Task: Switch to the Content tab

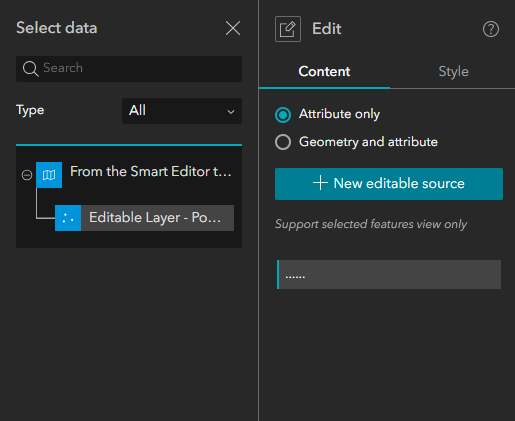Action: pyautogui.click(x=324, y=71)
